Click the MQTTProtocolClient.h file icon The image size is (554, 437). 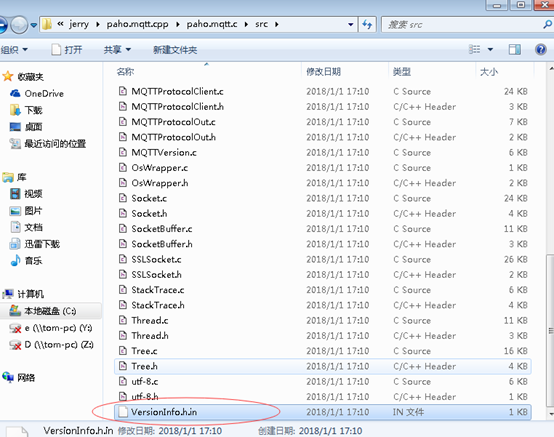123,107
